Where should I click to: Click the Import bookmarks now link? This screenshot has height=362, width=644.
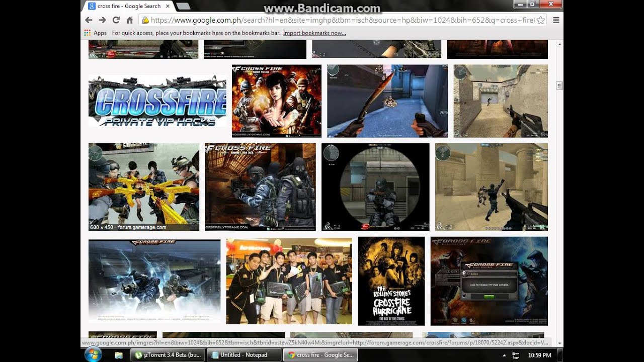tap(314, 33)
